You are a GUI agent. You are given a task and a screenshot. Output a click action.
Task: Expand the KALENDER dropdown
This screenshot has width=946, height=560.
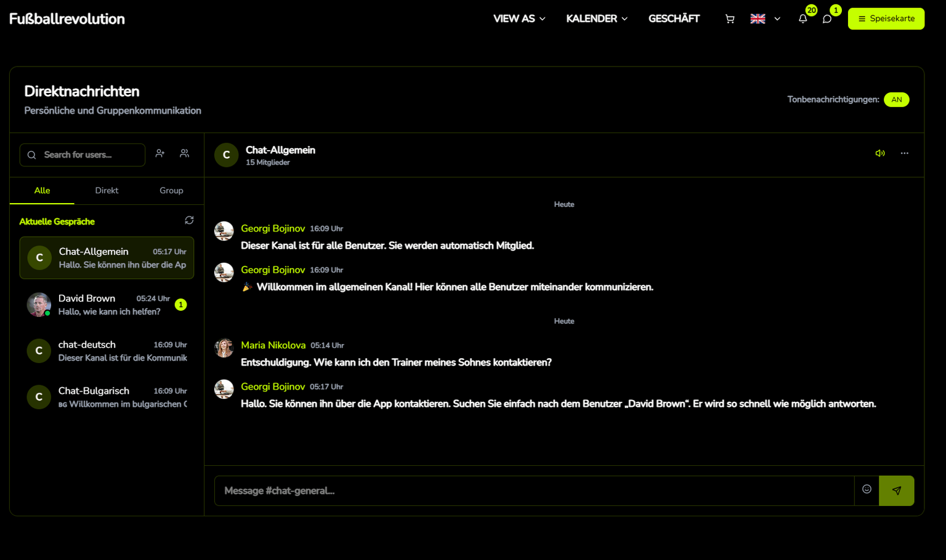pos(597,19)
